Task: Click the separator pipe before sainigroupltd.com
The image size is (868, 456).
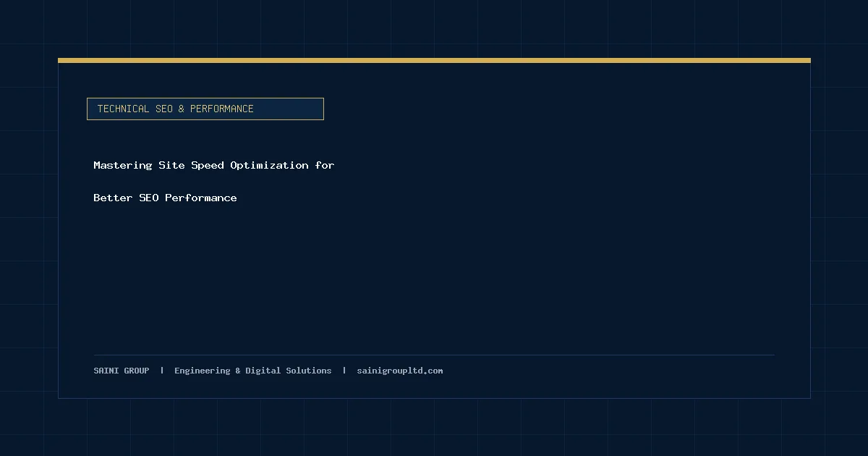Action: (x=344, y=371)
